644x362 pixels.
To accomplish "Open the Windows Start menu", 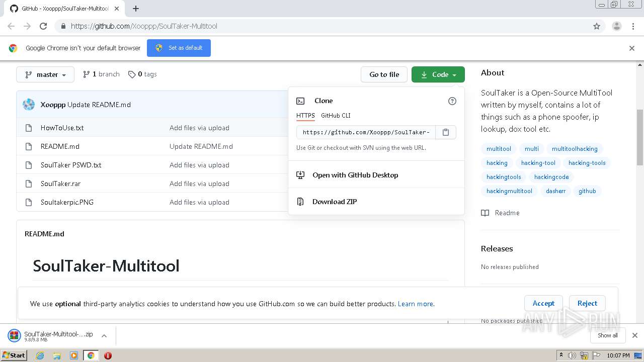I will tap(14, 355).
